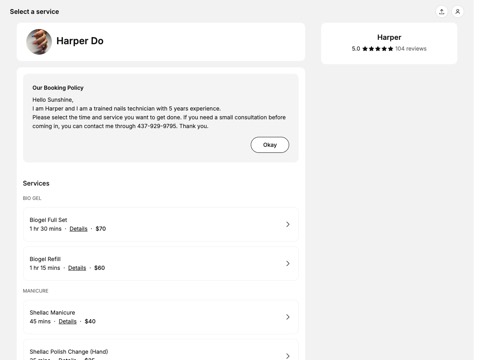Click the Services section heading

click(36, 183)
